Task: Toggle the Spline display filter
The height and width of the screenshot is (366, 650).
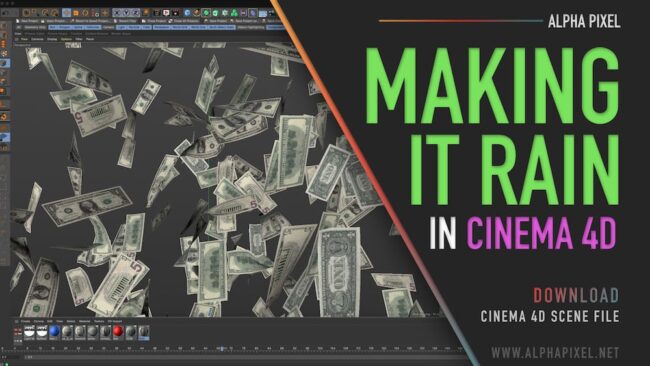Action: point(78,27)
